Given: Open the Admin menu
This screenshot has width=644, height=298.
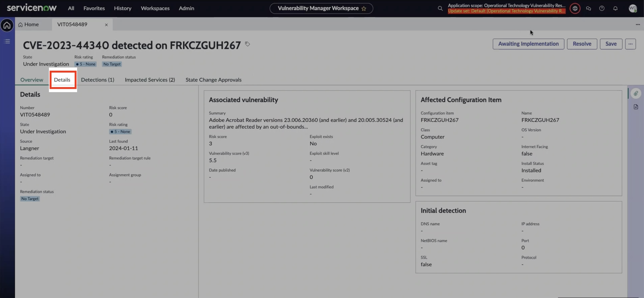Looking at the screenshot, I should click(x=186, y=8).
